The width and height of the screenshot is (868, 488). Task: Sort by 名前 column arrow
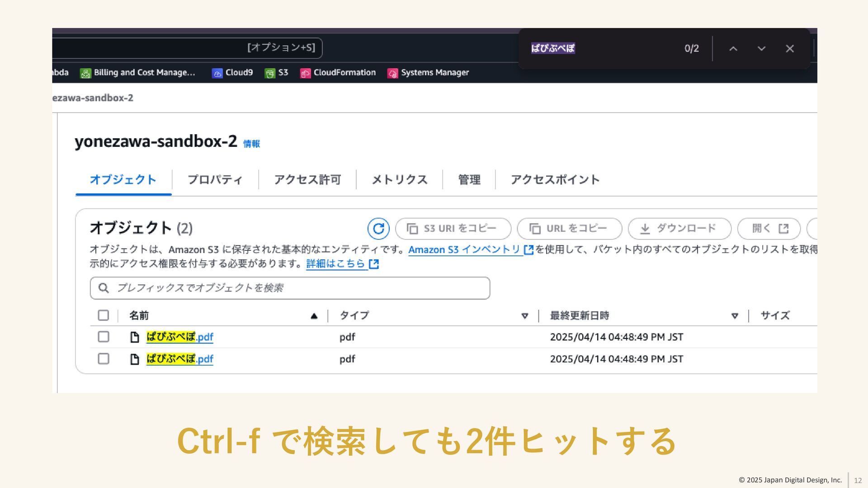click(314, 316)
